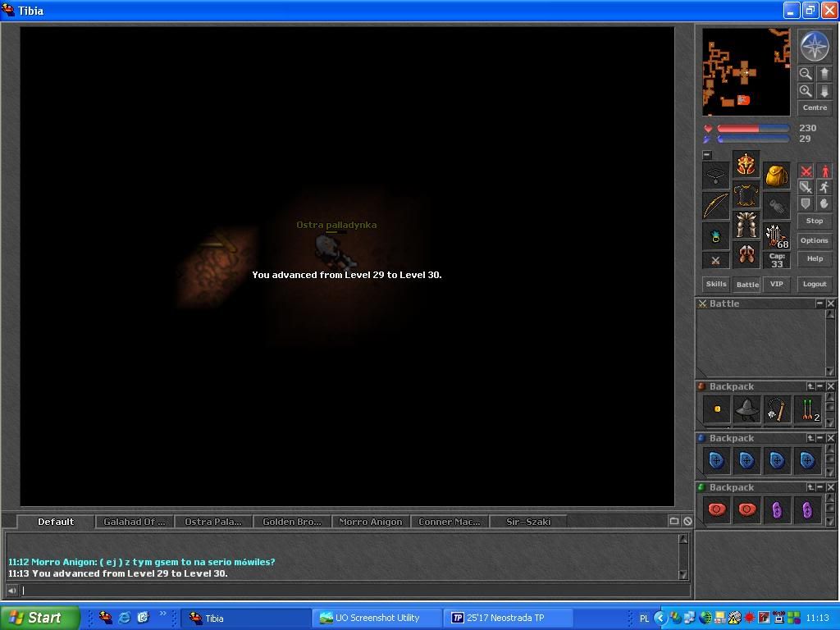Image resolution: width=840 pixels, height=630 pixels.
Task: Select the ring equipment slot
Action: [x=715, y=236]
